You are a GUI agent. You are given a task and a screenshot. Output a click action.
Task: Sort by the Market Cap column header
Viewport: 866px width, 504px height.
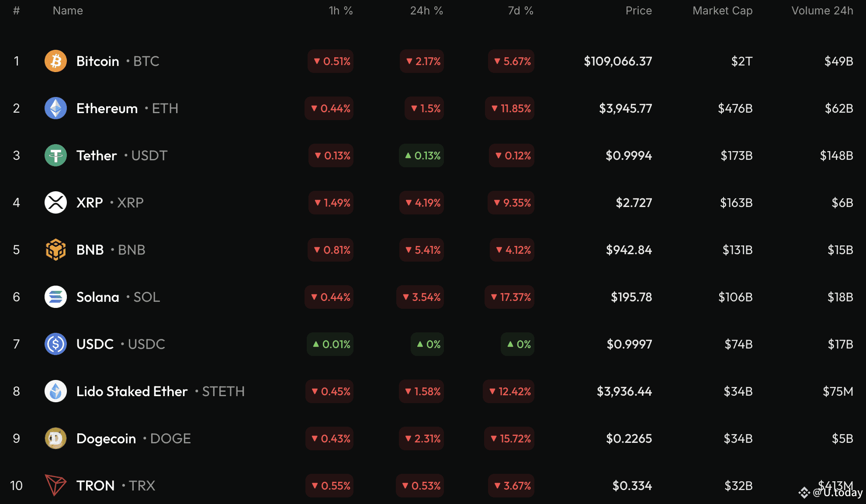pyautogui.click(x=722, y=11)
